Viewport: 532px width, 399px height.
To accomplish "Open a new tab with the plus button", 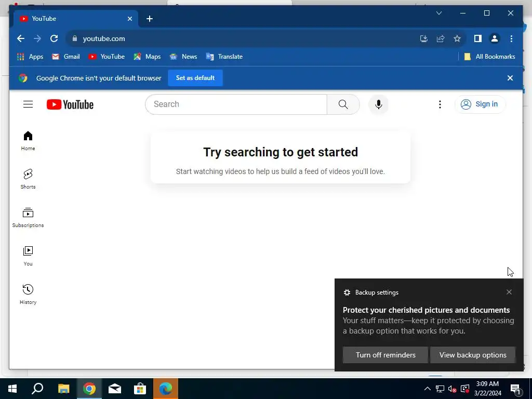I will [150, 19].
